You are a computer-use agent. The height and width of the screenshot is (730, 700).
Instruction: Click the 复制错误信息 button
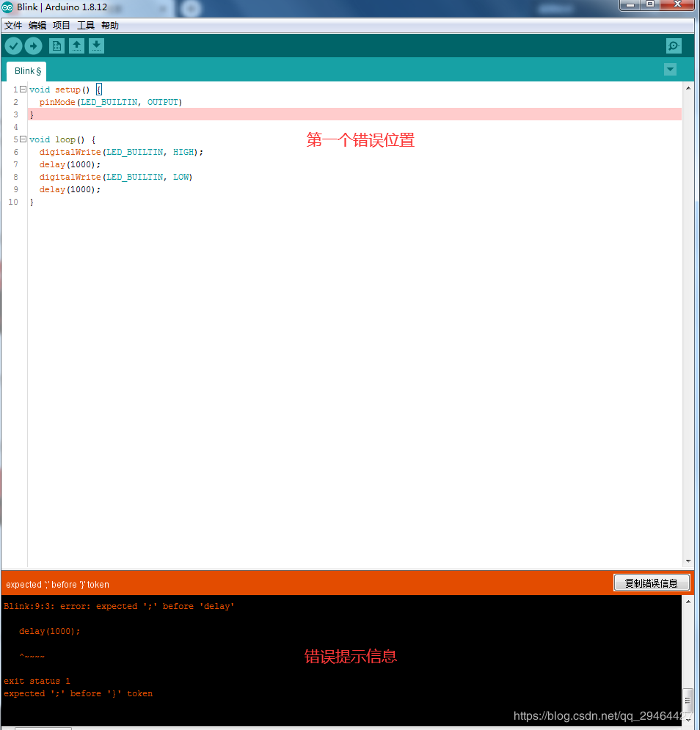652,582
